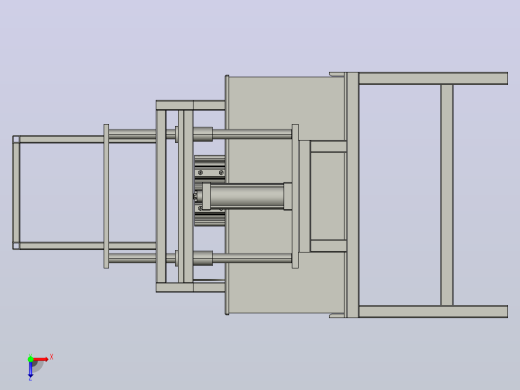Pick the lower bushing on the bottom guide rod
Screen dimensions: 520x390
(x=203, y=258)
